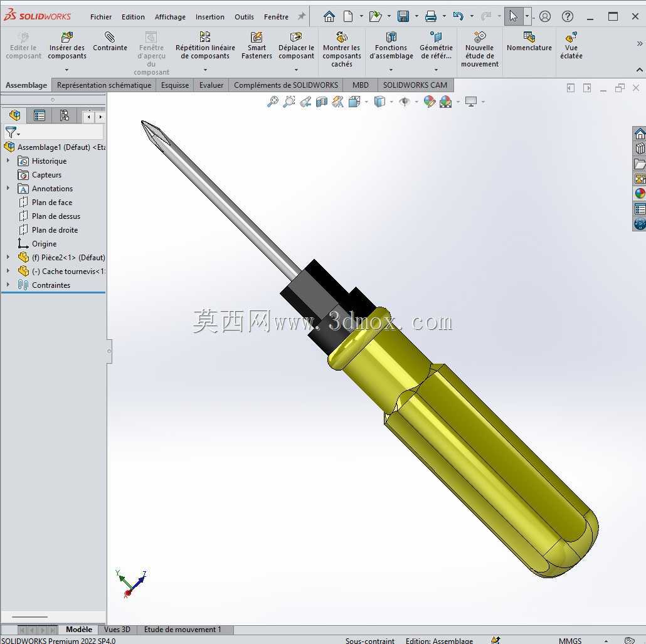Open Design Library in right task pane
The image size is (646, 644).
point(640,149)
